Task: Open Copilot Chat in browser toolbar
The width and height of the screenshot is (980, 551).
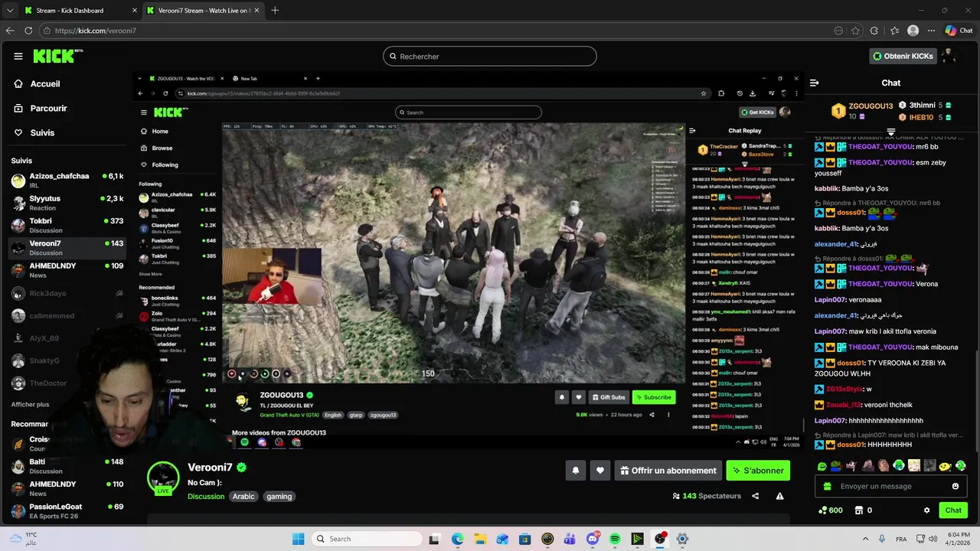Action: (959, 31)
